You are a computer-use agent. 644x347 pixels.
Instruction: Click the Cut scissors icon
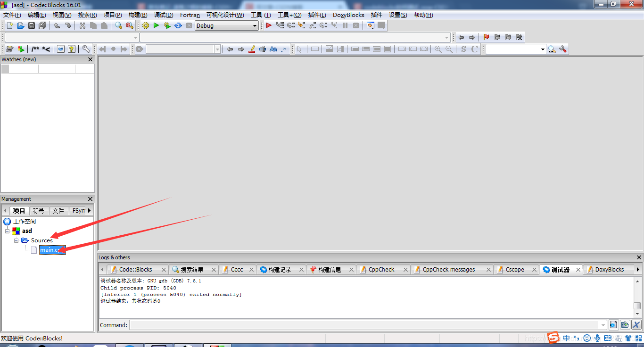tap(82, 25)
